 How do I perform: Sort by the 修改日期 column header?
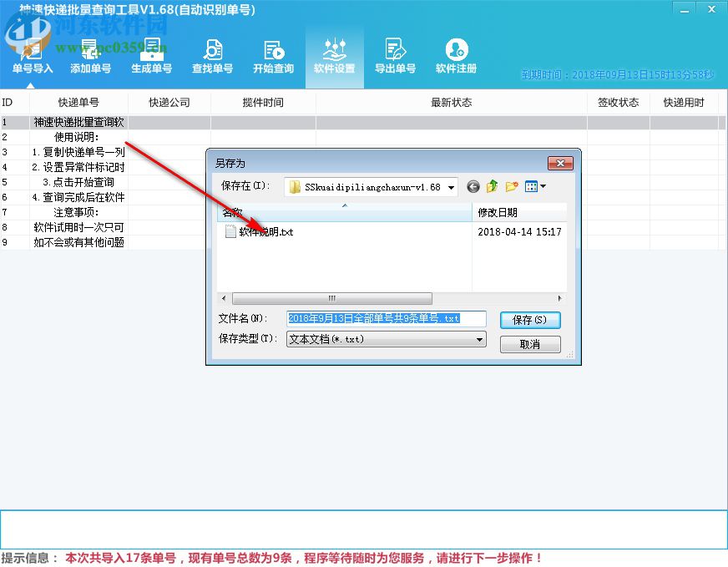(499, 211)
